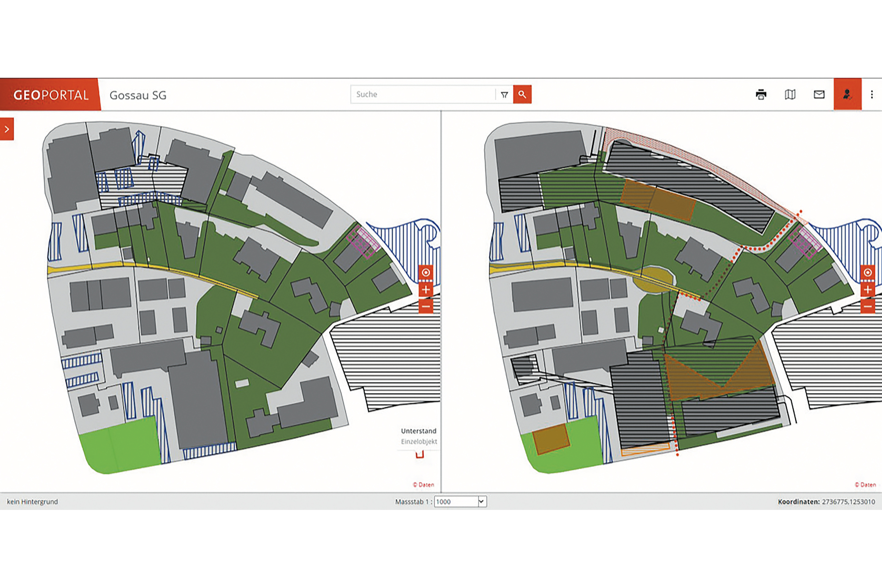Image resolution: width=882 pixels, height=588 pixels.
Task: Click the Daten copyright link, right map
Action: [865, 484]
